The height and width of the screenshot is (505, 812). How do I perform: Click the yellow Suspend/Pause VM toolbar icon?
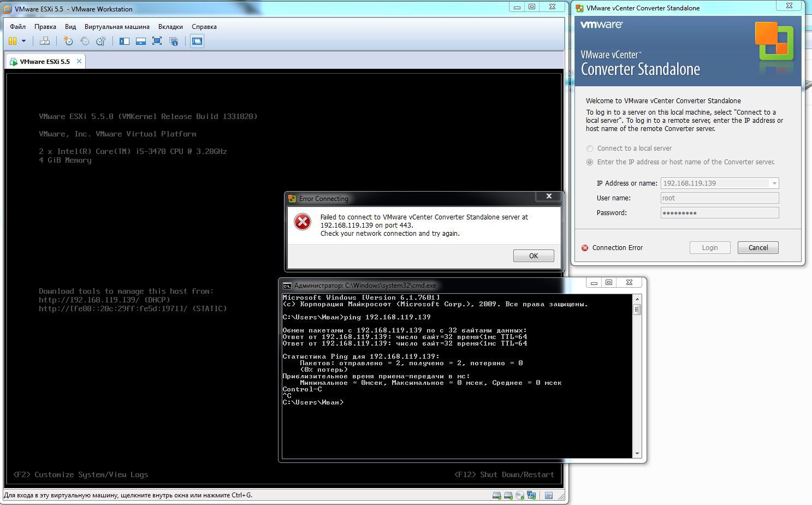click(x=13, y=41)
